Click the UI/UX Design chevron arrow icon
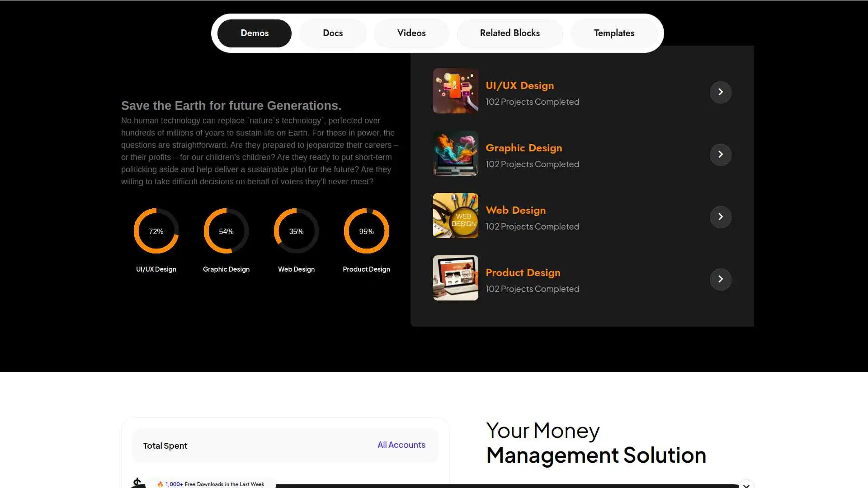This screenshot has width=868, height=488. point(720,92)
